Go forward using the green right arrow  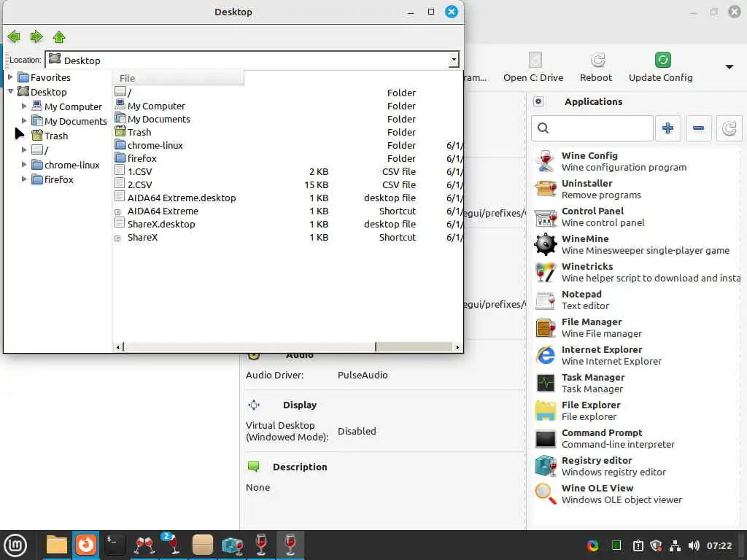[x=36, y=36]
